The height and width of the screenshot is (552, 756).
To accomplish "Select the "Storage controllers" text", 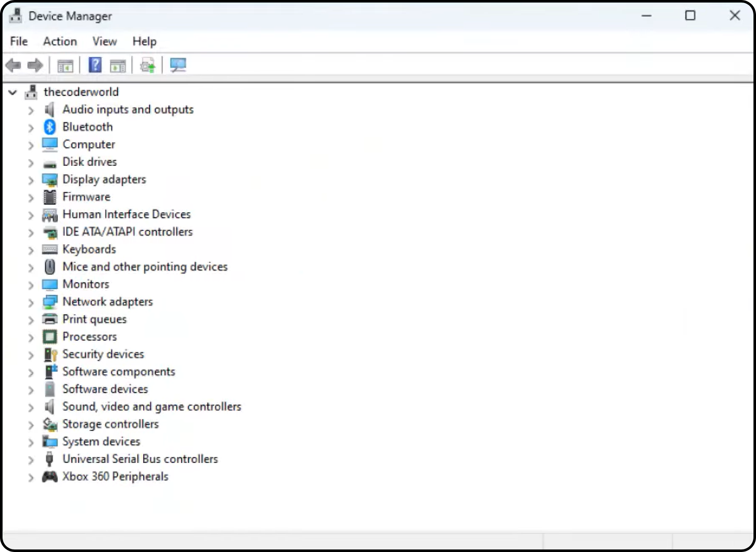I will pyautogui.click(x=111, y=424).
